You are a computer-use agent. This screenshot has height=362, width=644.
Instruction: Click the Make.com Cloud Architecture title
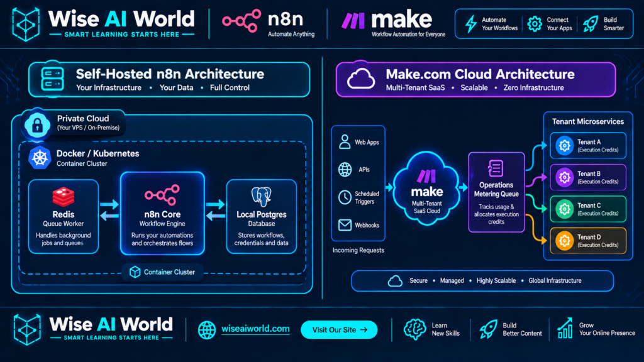(480, 74)
